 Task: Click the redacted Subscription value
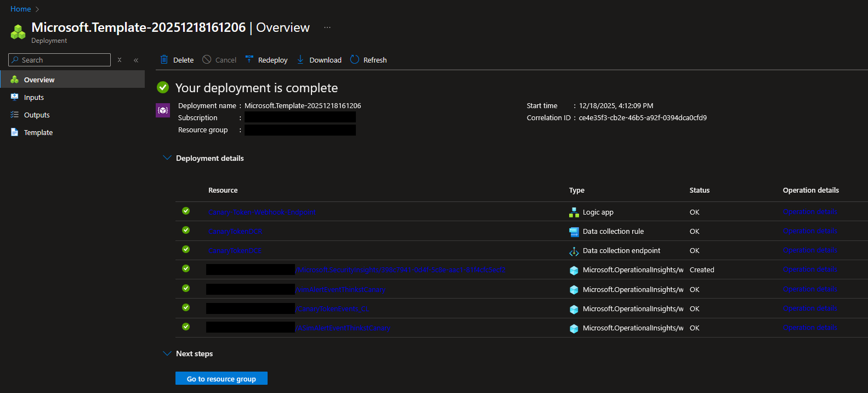pyautogui.click(x=300, y=117)
